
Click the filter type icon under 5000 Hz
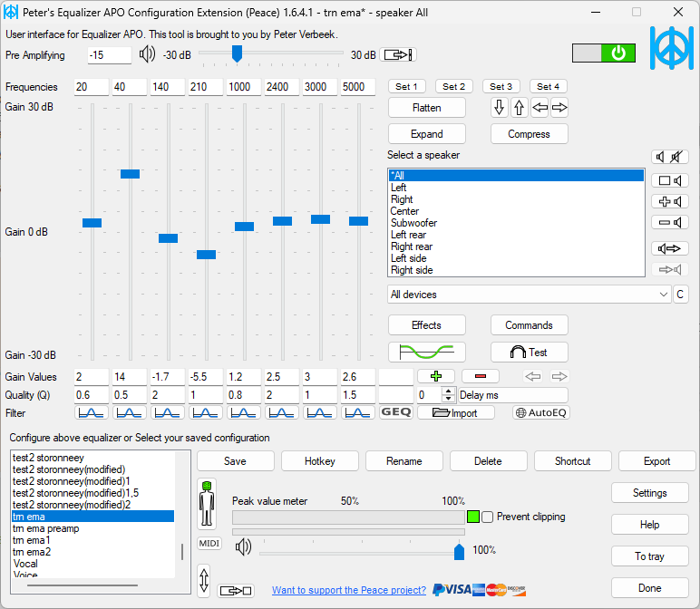[358, 412]
